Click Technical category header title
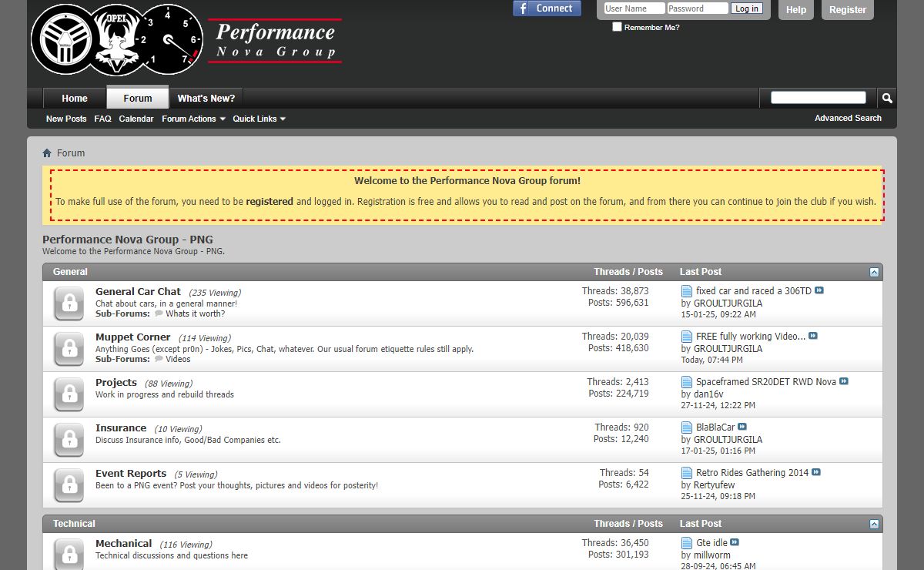The image size is (924, 570). tap(74, 524)
